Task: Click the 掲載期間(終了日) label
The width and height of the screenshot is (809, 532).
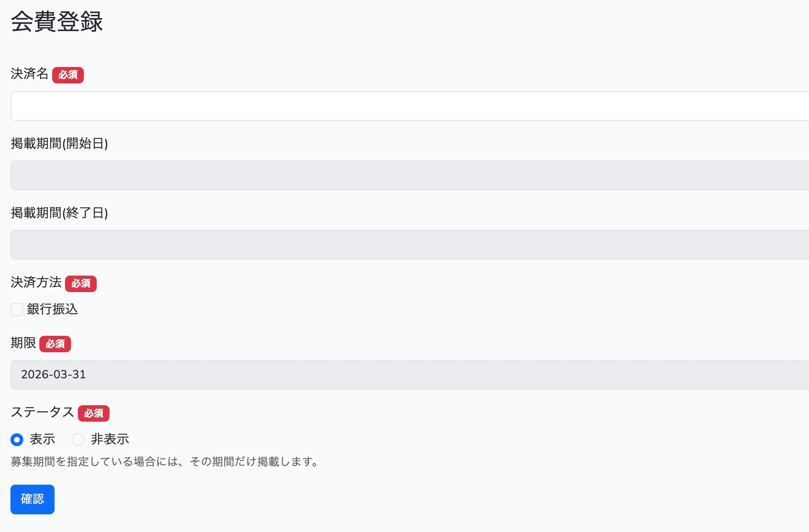Action: [x=59, y=213]
